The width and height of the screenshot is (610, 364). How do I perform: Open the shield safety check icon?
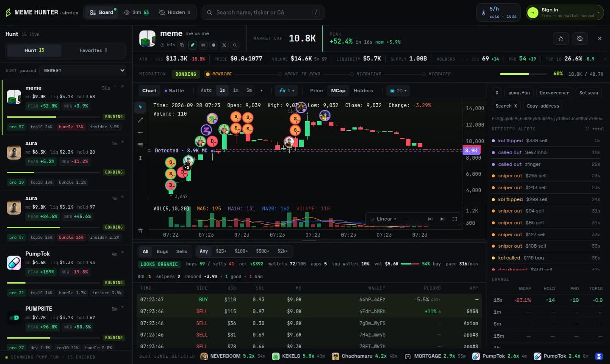(213, 45)
